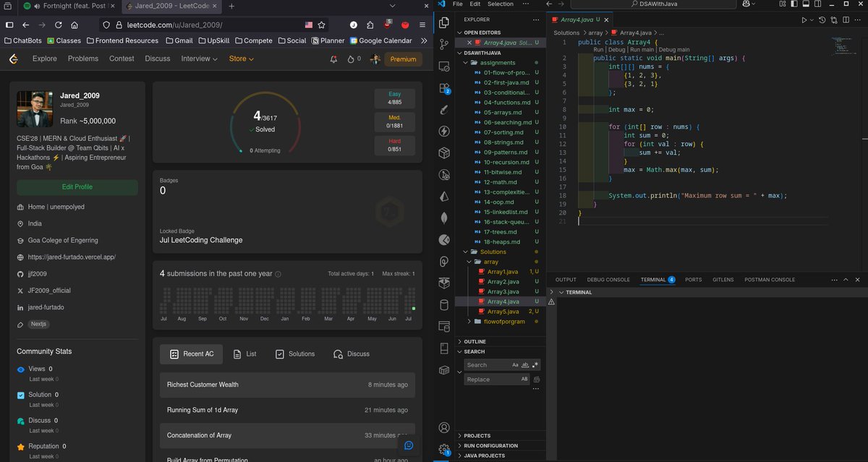Expand OUTLINE section in sidebar

tap(500, 341)
